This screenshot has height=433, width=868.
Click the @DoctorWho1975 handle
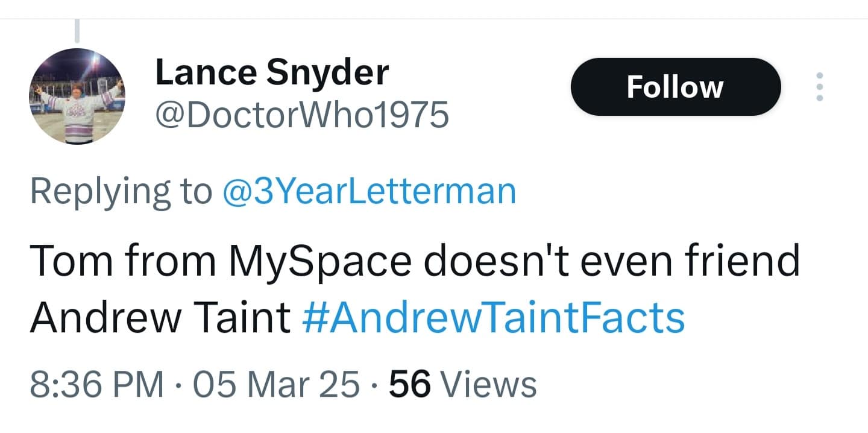click(x=302, y=115)
